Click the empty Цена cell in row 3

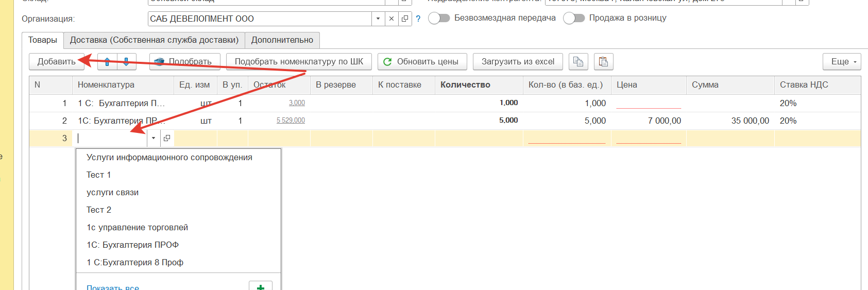click(x=649, y=138)
